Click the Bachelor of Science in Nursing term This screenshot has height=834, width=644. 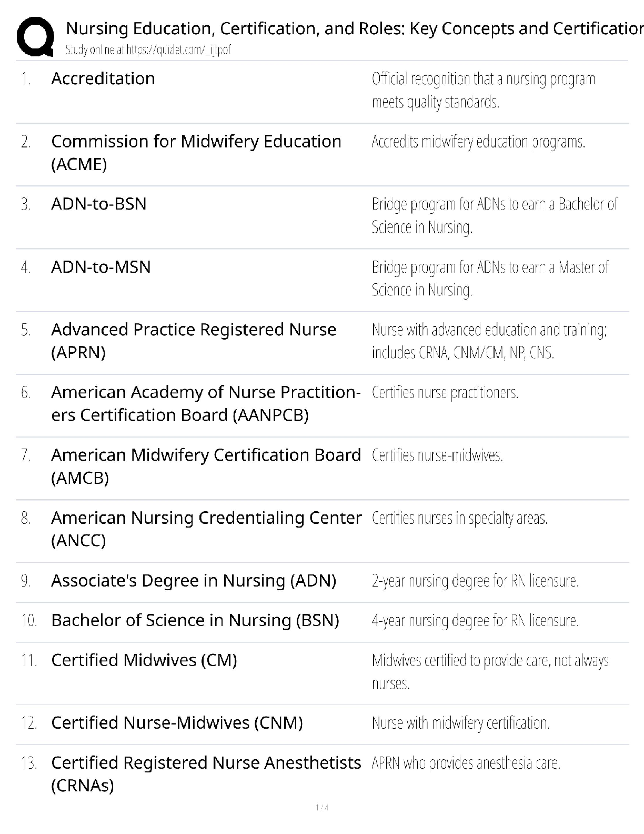tap(195, 620)
